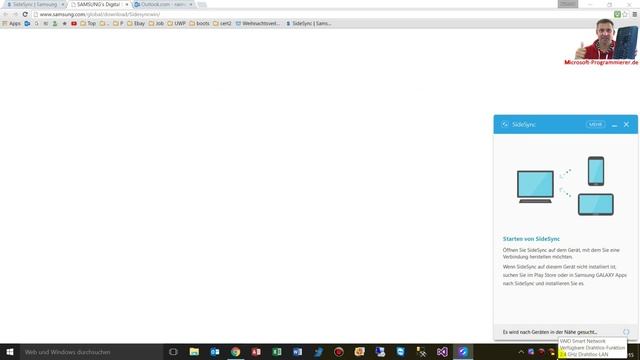Open SideSync from the taskbar
This screenshot has height=360, width=640.
(462, 352)
